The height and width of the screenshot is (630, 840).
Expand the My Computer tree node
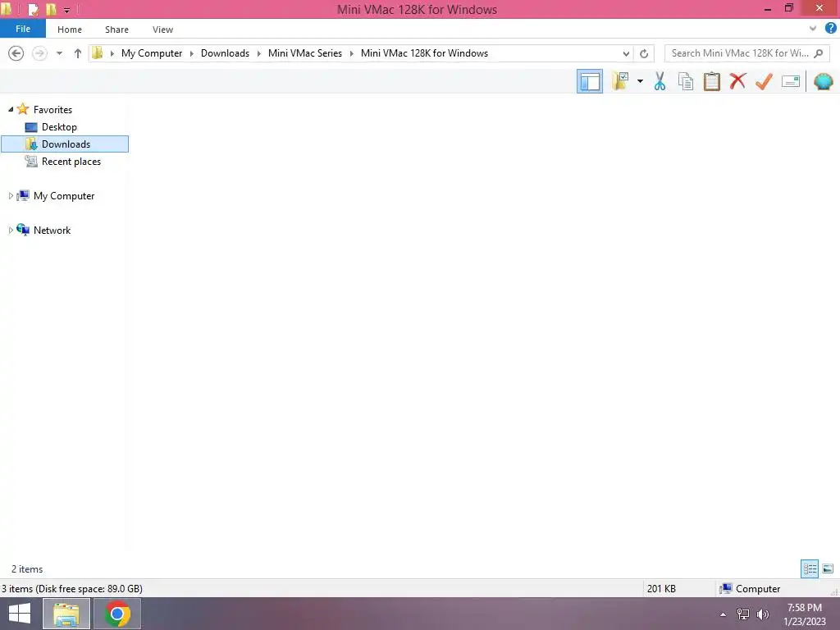pos(11,196)
